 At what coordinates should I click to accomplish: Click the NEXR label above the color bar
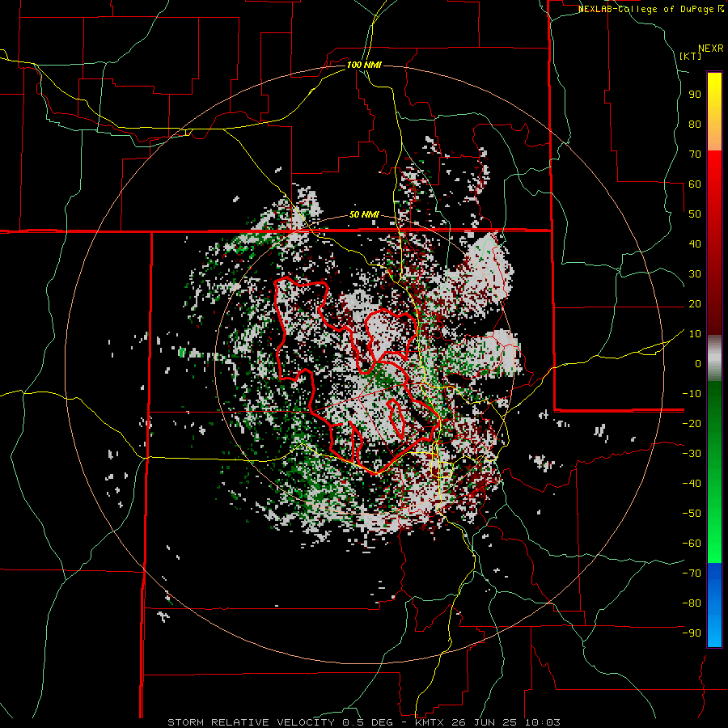[711, 49]
